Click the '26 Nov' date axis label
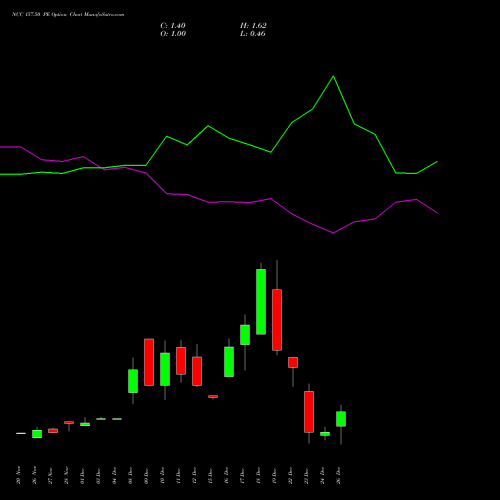Screen dimensions: 500x500 (x=34, y=475)
